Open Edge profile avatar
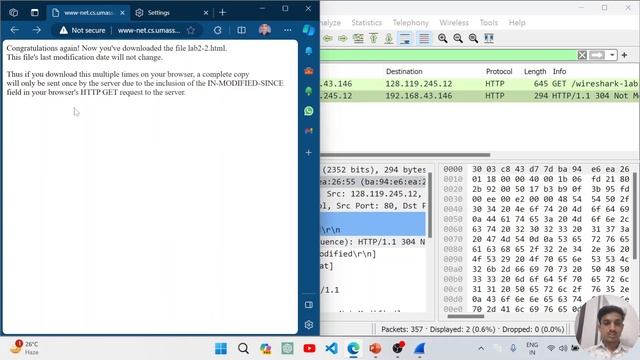The image size is (640, 360). [265, 30]
